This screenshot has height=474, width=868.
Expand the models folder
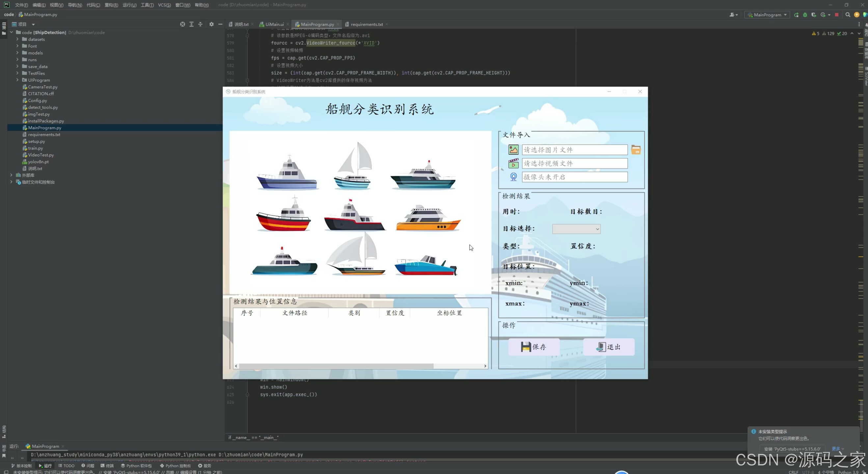pos(17,53)
